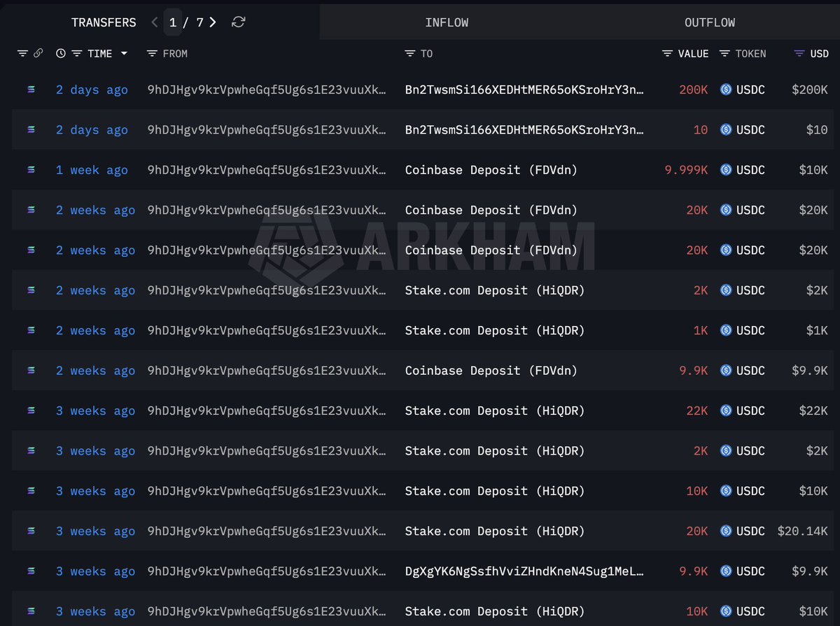Select the TRANSFERS tab
The image size is (840, 626).
pyautogui.click(x=104, y=22)
